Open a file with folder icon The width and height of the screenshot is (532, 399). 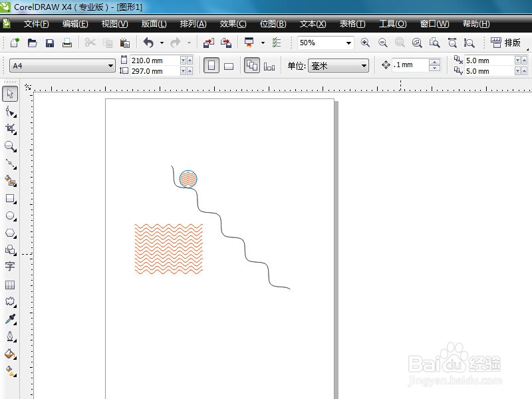32,43
